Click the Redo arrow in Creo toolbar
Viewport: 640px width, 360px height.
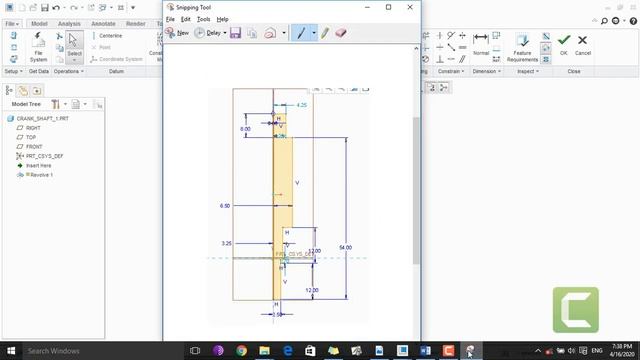(x=73, y=8)
